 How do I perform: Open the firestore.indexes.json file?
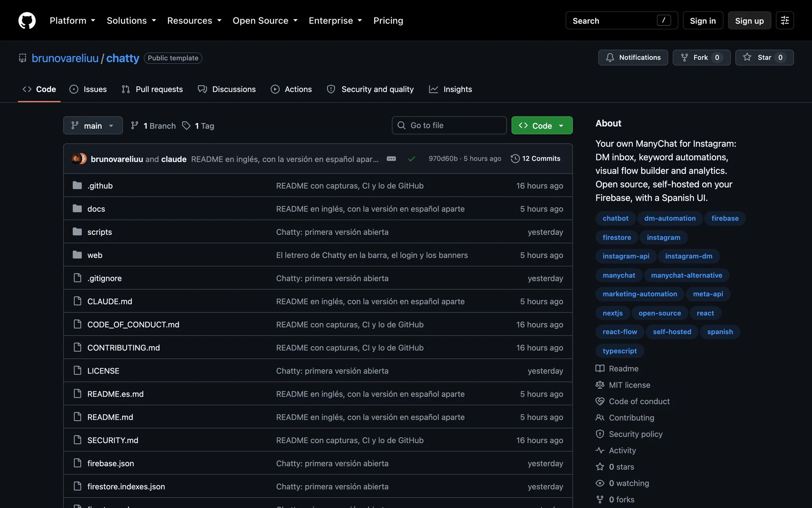pyautogui.click(x=126, y=486)
